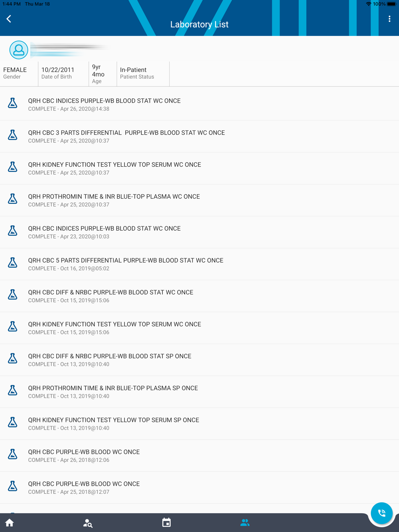Tap the floating phone call button
Image resolution: width=399 pixels, height=532 pixels.
point(381,513)
